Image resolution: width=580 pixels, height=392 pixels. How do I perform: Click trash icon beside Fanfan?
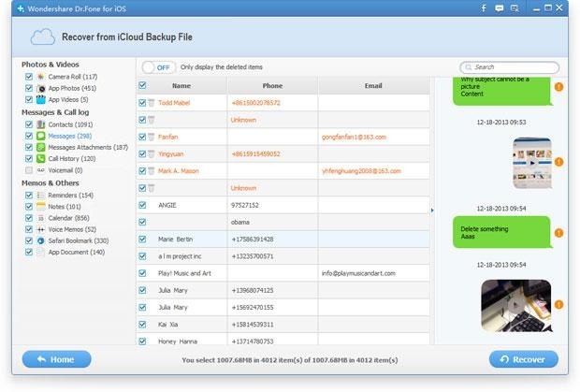152,137
